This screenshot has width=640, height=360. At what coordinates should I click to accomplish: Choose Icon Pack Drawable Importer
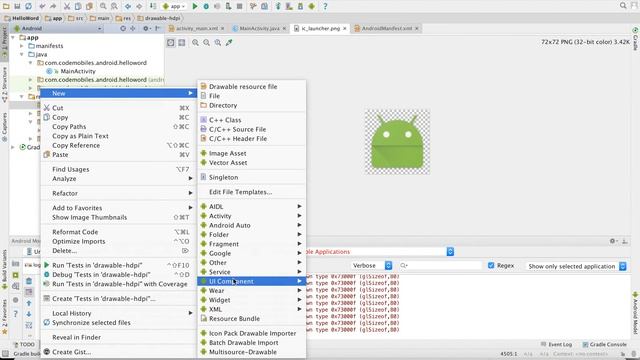(x=251, y=333)
